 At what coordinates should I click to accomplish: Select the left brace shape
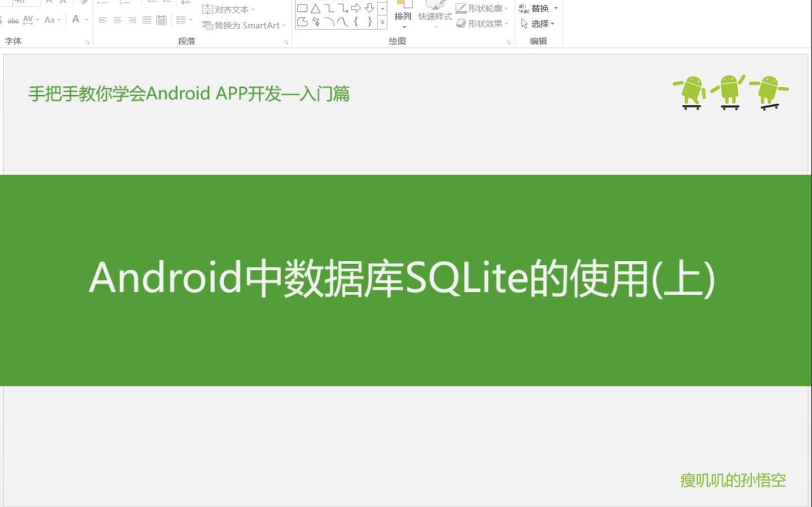click(x=356, y=22)
